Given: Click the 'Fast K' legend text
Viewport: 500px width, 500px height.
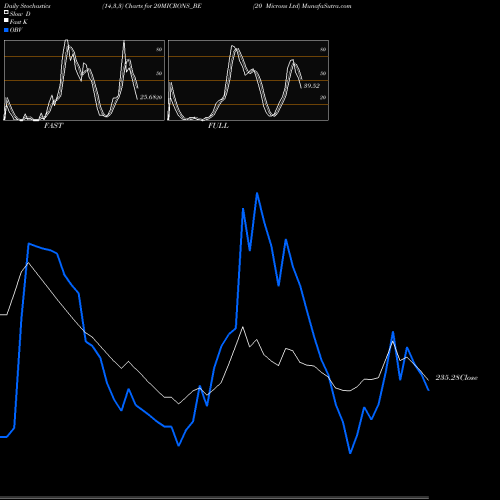Looking at the screenshot, I should point(19,22).
